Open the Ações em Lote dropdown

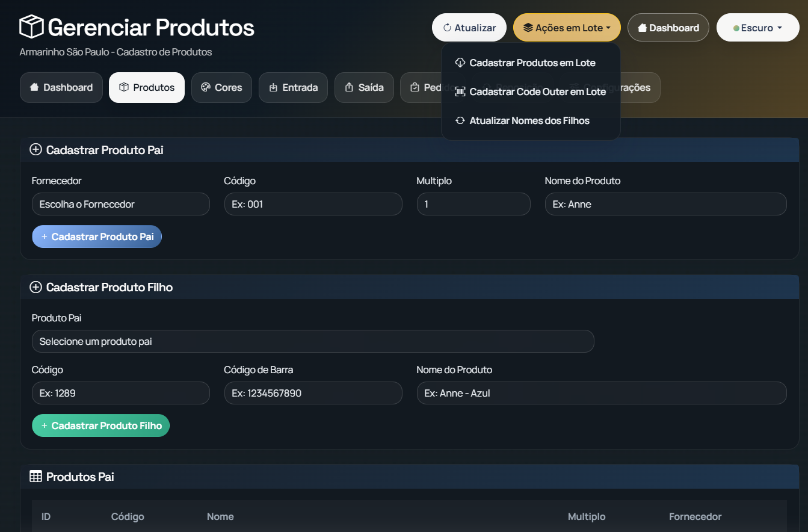[567, 28]
